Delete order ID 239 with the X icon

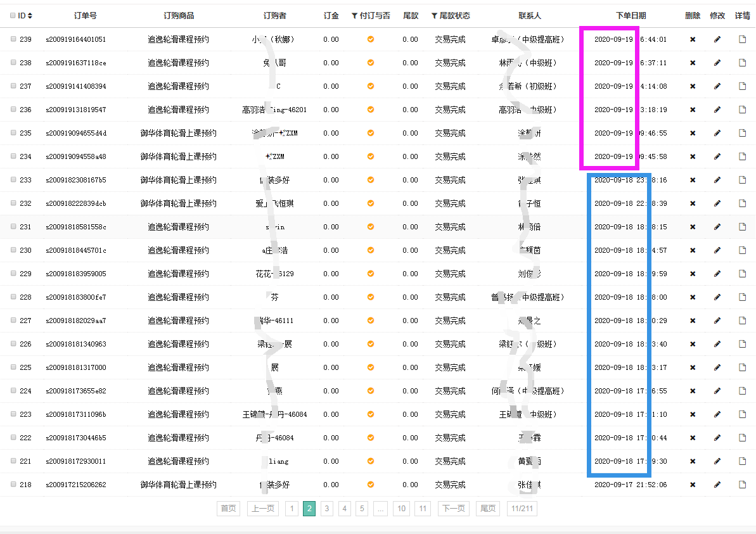(x=693, y=39)
